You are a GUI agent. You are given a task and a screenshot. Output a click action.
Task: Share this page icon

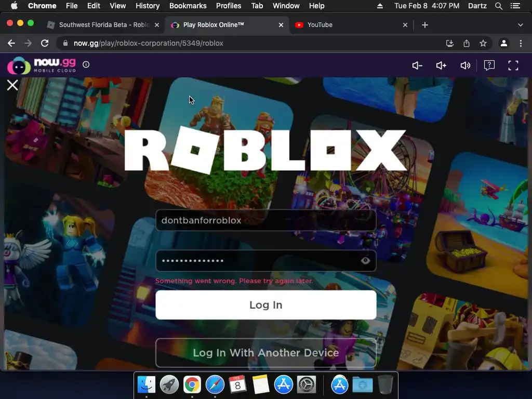coord(467,43)
